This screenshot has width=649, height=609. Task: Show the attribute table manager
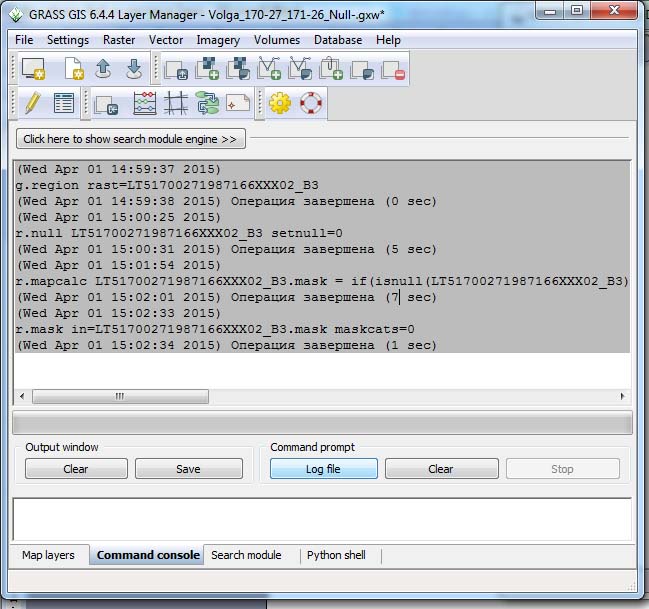(x=64, y=103)
